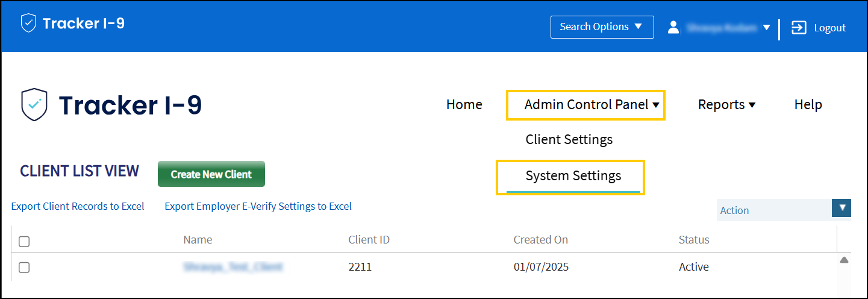Click the Name column header
The width and height of the screenshot is (868, 299).
(x=198, y=240)
